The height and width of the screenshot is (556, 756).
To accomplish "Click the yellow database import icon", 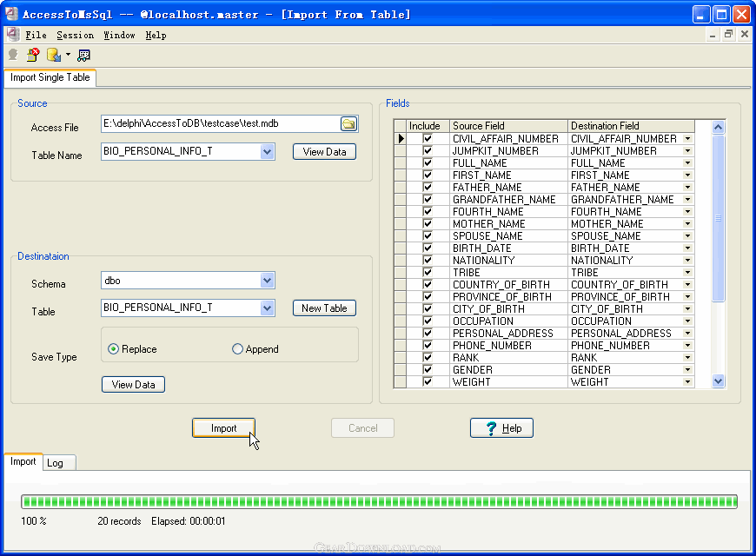I will point(54,55).
